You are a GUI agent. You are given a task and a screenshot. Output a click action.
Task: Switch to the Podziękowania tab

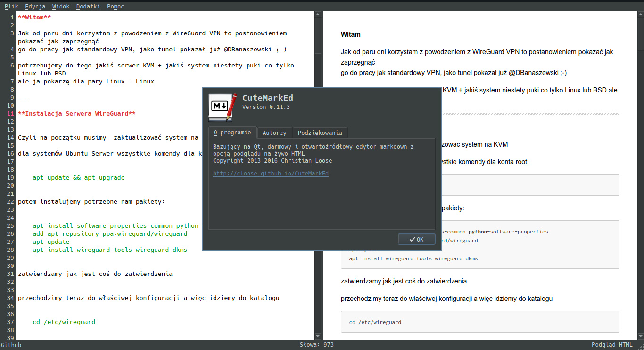coord(320,133)
